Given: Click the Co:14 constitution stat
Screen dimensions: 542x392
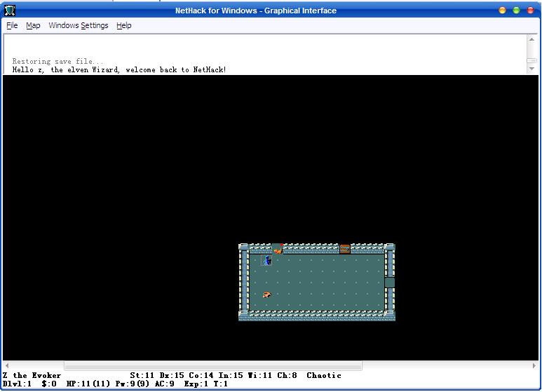Looking at the screenshot, I should click(201, 375).
